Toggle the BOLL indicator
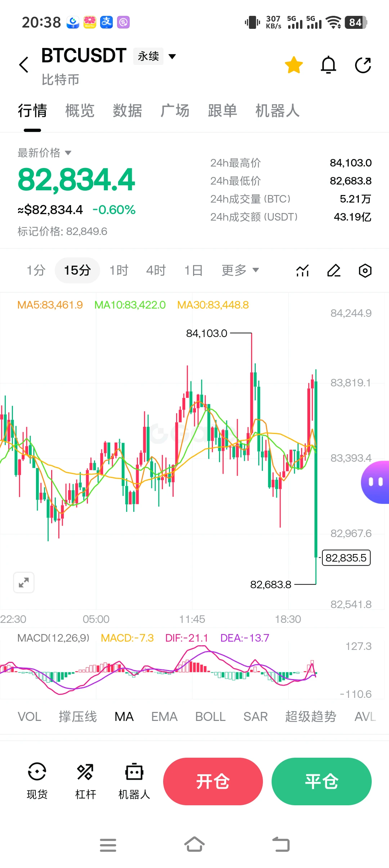 click(210, 717)
